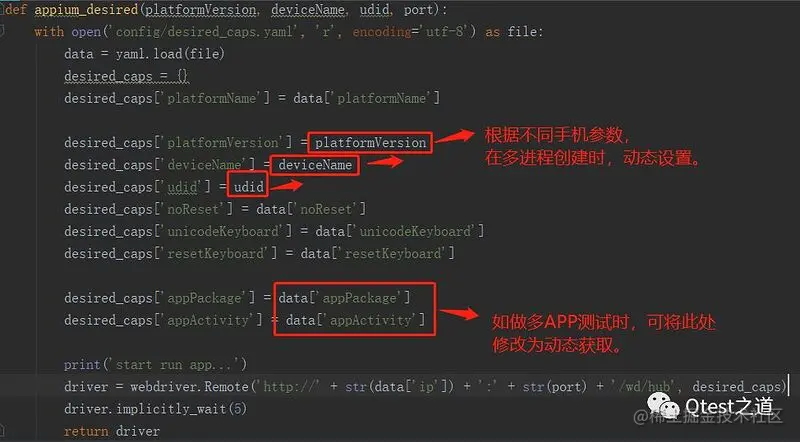
Task: Click the boxed deviceName variable
Action: pos(315,165)
